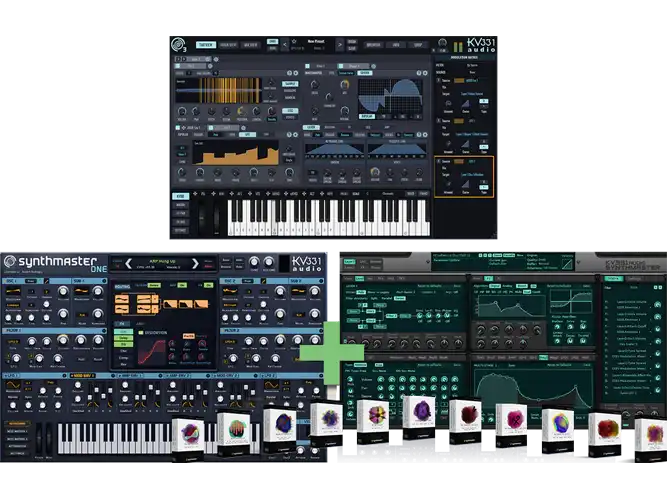Viewport: 667px width, 500px height.
Task: Open help icon above the blue waveshaper graph
Action: pos(419,73)
